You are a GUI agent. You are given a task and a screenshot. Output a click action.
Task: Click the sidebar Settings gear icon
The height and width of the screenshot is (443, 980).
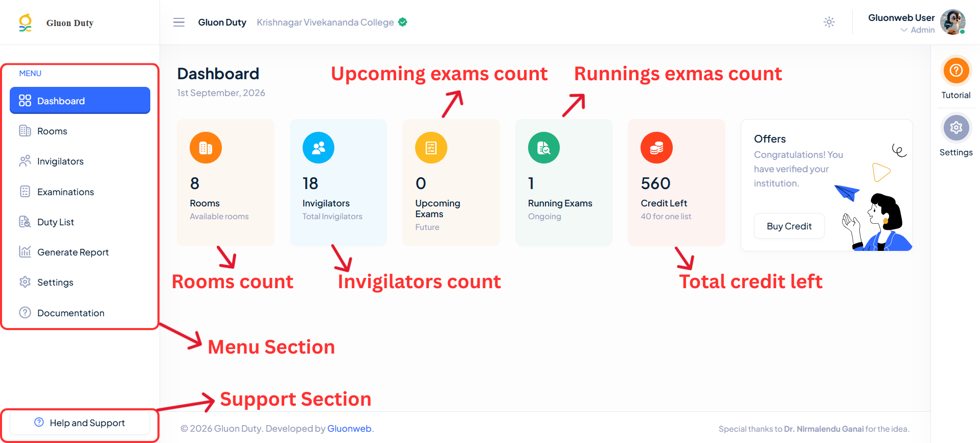coord(25,282)
